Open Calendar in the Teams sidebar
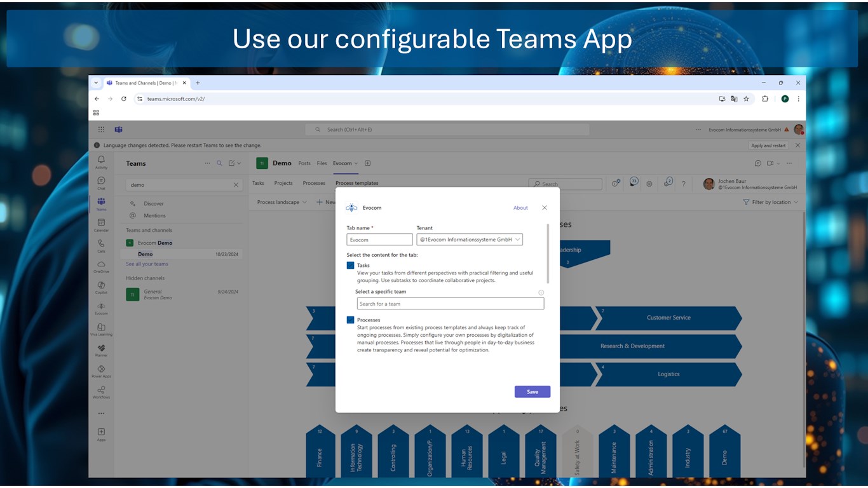The width and height of the screenshot is (868, 488). pyautogui.click(x=101, y=225)
